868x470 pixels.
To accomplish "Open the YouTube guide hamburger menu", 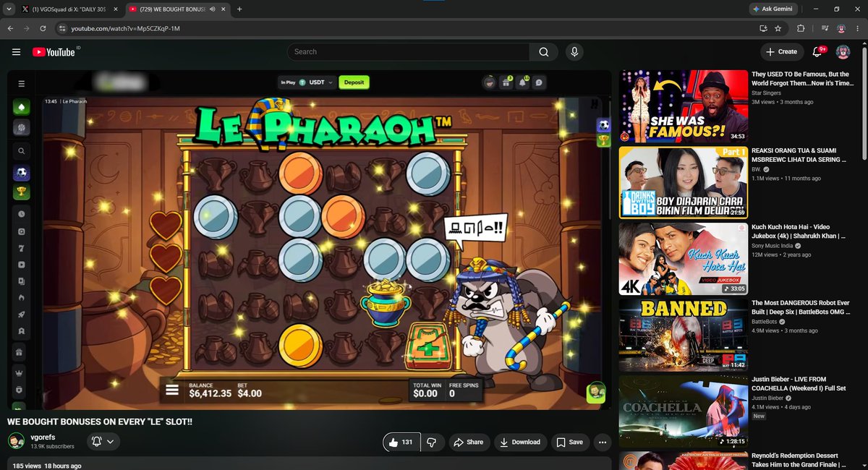I will pos(16,52).
